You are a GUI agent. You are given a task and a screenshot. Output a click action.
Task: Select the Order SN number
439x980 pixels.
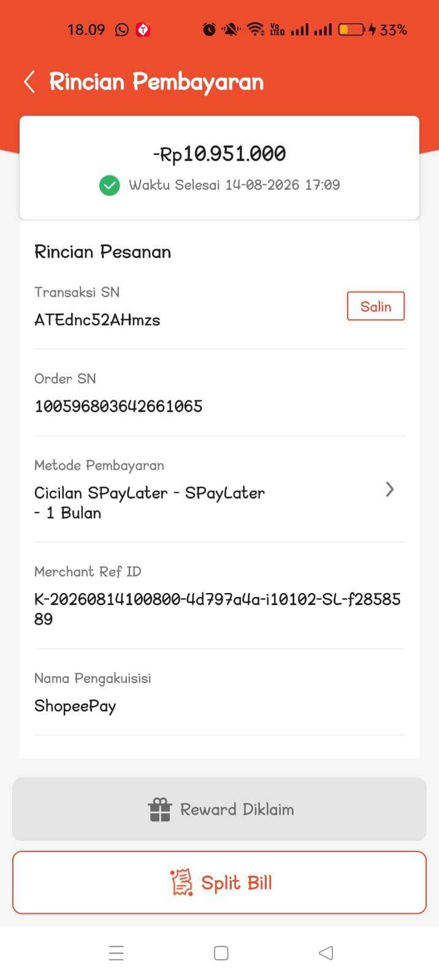point(118,406)
